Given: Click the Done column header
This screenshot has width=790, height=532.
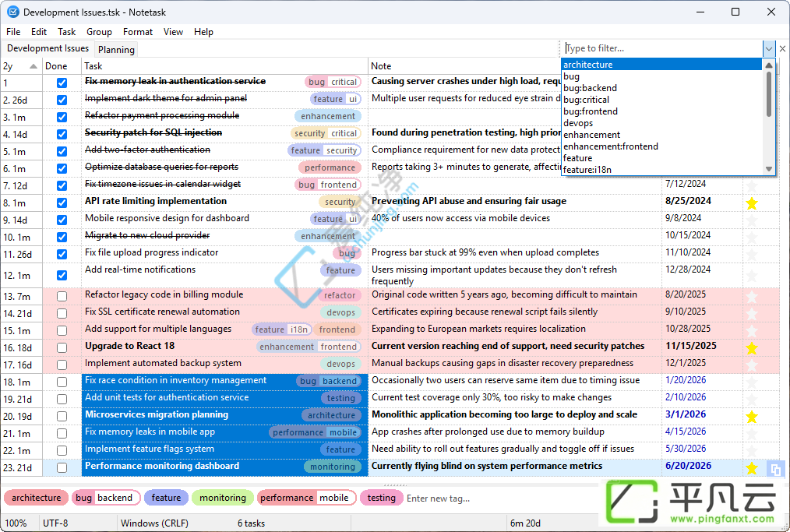Looking at the screenshot, I should point(62,66).
